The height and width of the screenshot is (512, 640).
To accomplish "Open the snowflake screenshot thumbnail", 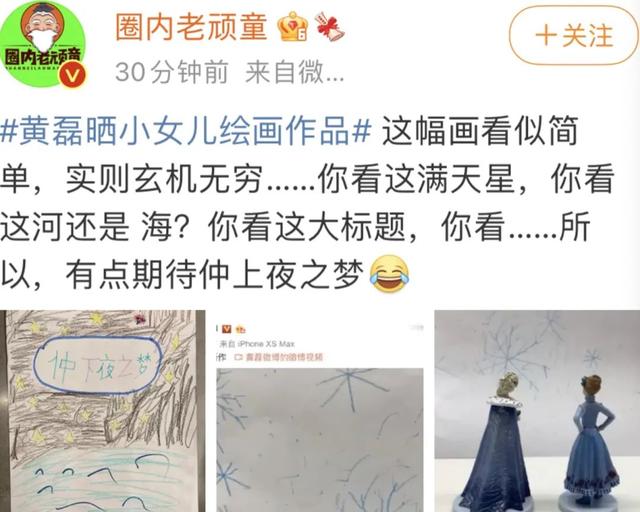I will coord(320,411).
